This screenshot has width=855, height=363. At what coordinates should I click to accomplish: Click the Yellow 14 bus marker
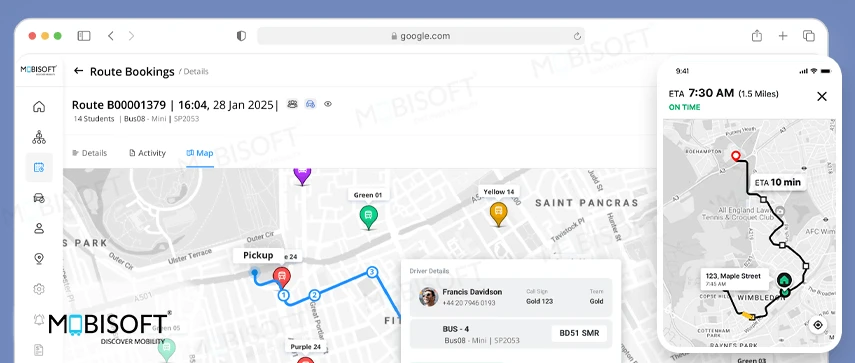coord(498,214)
